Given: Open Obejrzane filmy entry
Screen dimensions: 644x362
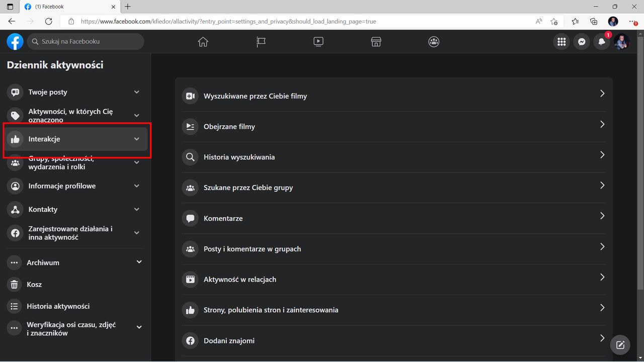Looking at the screenshot, I should coord(393,127).
